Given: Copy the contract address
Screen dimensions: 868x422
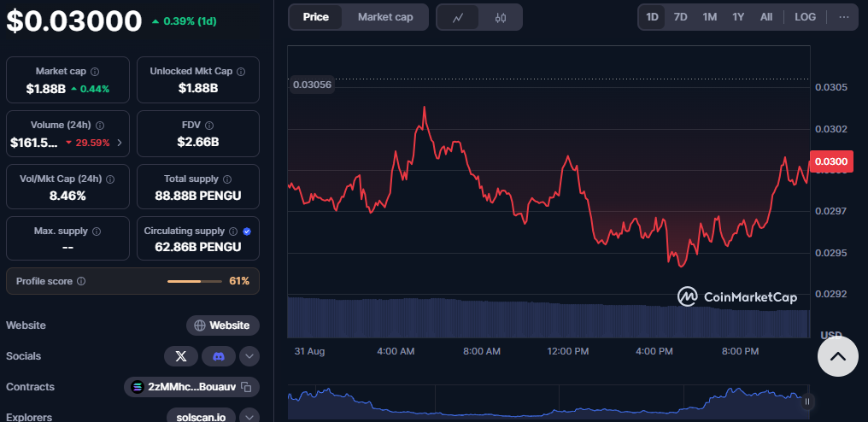Looking at the screenshot, I should [x=246, y=387].
